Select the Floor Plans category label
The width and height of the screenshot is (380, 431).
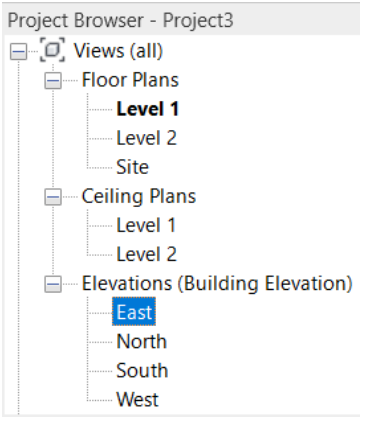(130, 80)
